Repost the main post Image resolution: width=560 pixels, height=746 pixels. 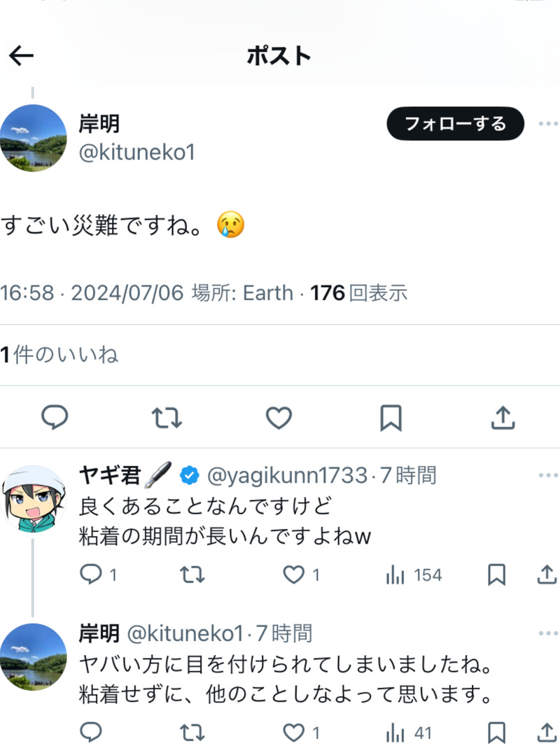(x=167, y=418)
